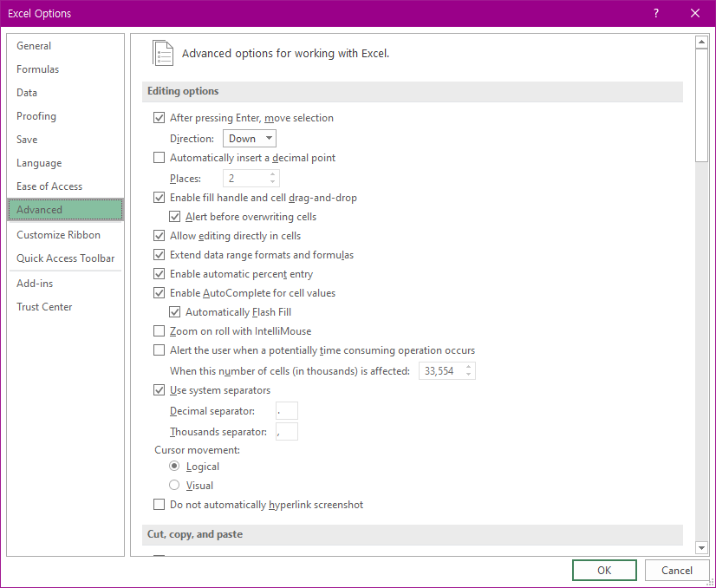Increase Places with up spinner arrow
716x588 pixels.
pos(272,174)
